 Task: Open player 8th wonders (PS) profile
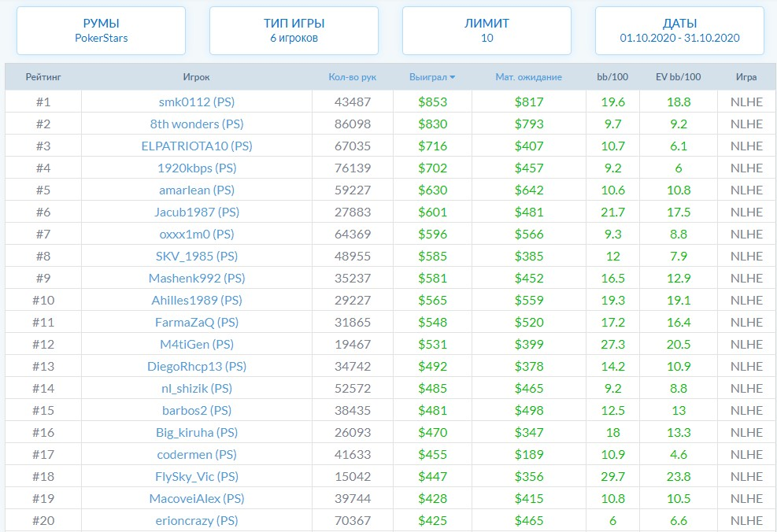pyautogui.click(x=196, y=124)
